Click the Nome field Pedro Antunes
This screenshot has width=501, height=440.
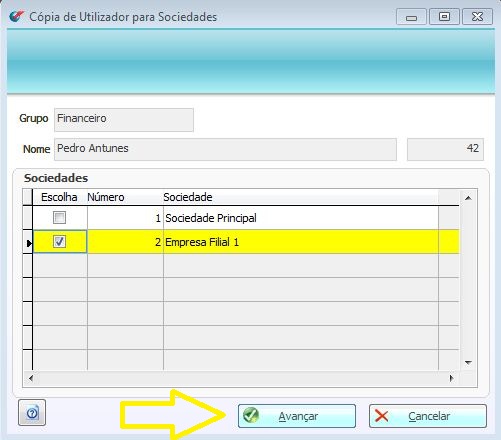click(x=225, y=149)
